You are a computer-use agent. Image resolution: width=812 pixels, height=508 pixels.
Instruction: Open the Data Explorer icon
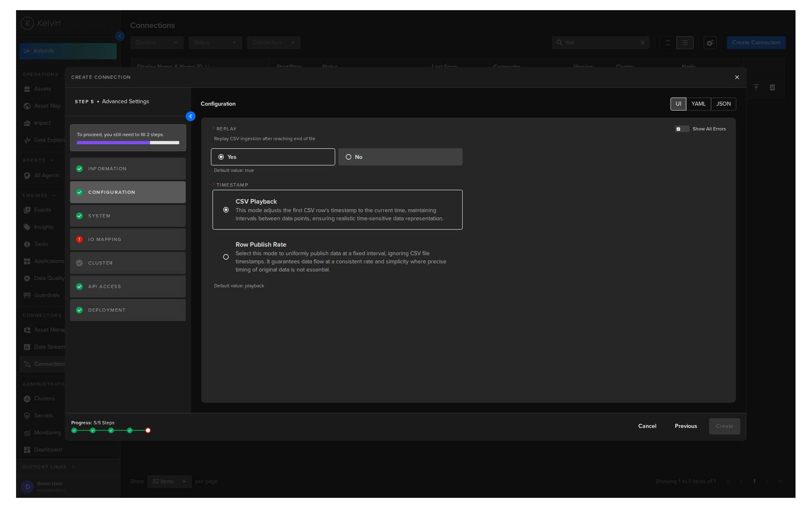[x=27, y=140]
